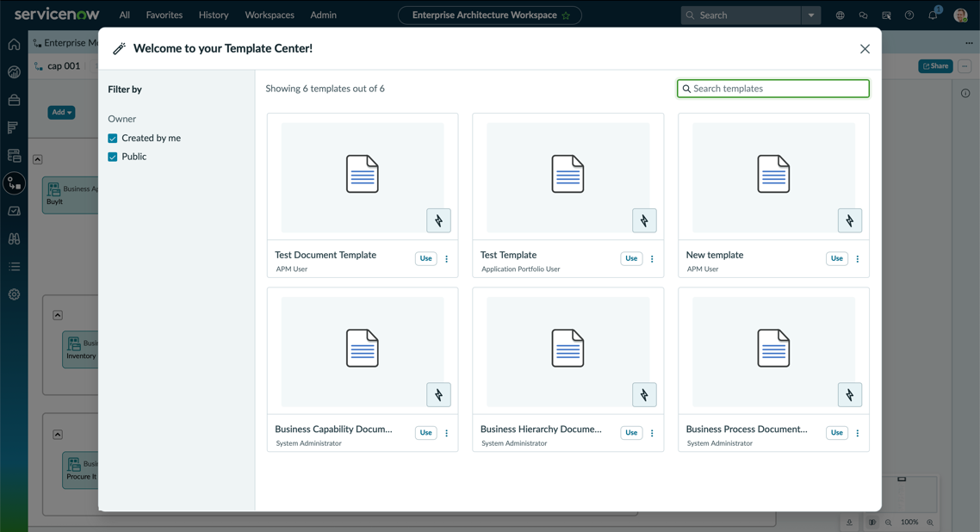Click the Search templates field
Viewport: 980px width, 532px height.
773,89
